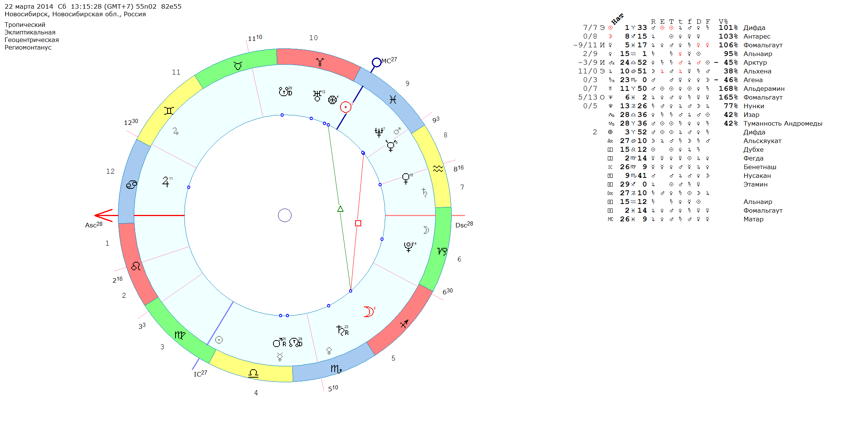Screen dimensions: 868x431
Task: Click the star name 'Альдерамин'
Action: coord(764,89)
